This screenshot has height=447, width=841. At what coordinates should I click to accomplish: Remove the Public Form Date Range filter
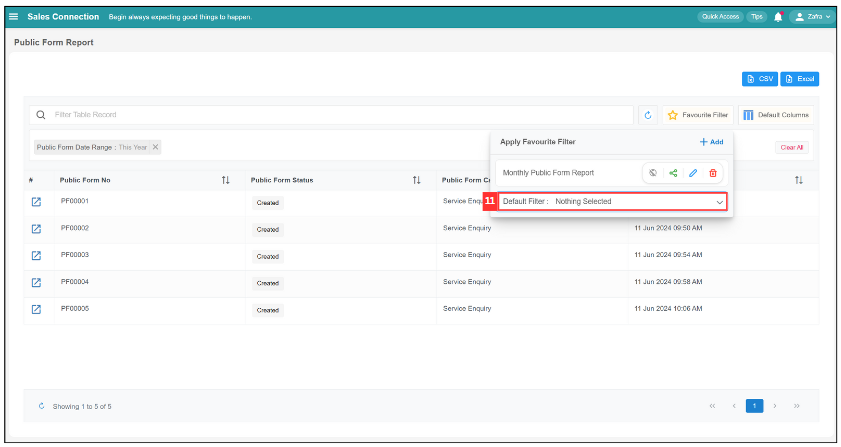click(x=155, y=147)
